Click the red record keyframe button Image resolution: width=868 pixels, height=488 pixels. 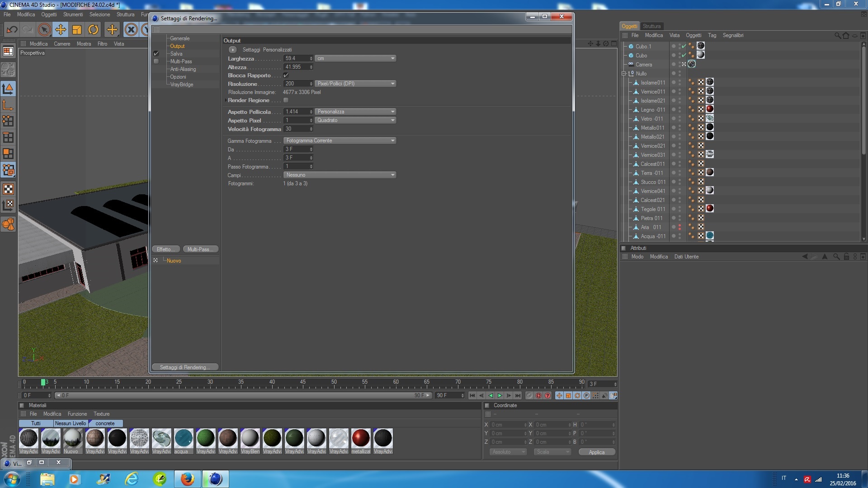tap(538, 395)
